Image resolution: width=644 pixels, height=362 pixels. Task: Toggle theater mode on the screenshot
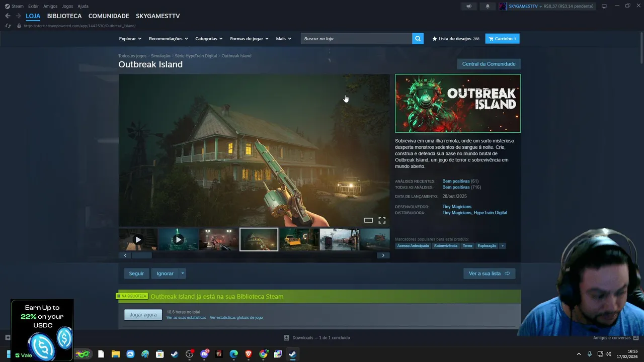[x=368, y=220]
